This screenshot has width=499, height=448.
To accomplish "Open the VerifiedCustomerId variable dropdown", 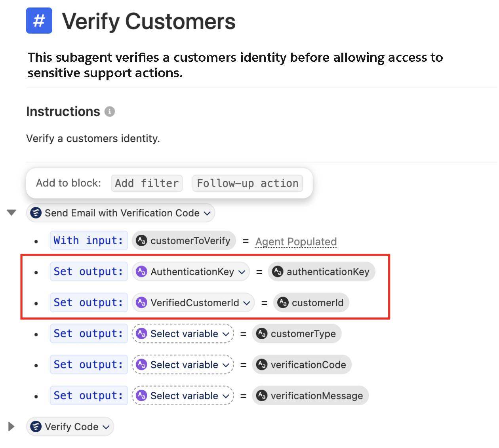I will click(x=193, y=303).
